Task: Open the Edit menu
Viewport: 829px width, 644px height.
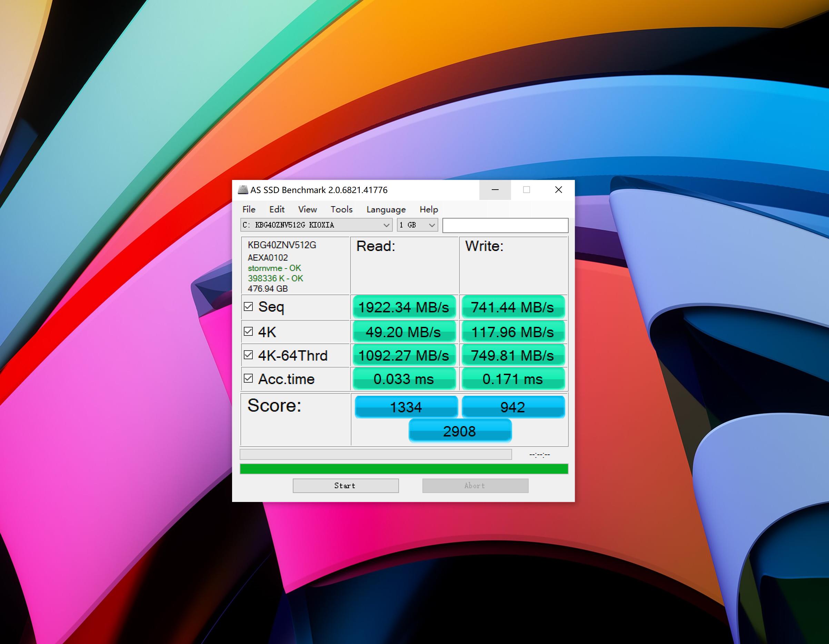Action: 277,210
